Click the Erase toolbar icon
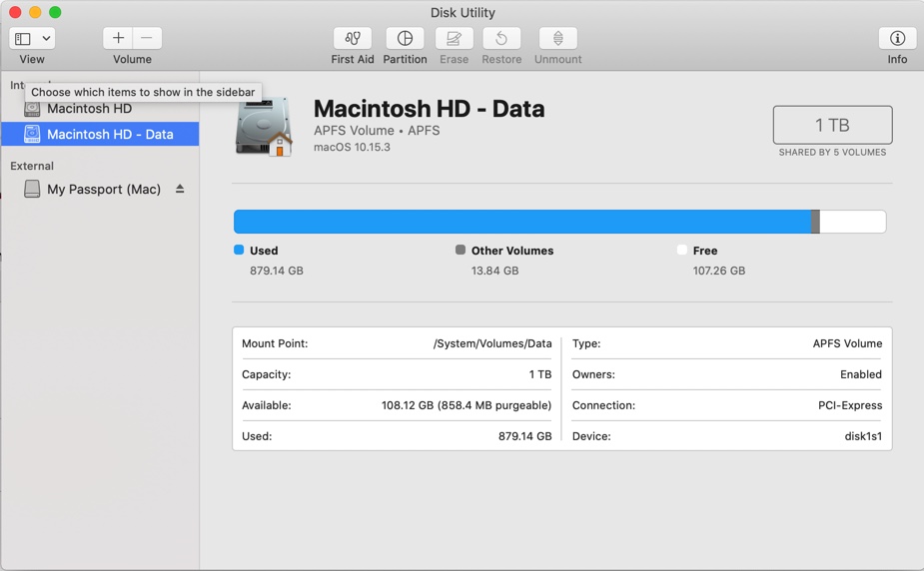The height and width of the screenshot is (571, 924). coord(454,38)
